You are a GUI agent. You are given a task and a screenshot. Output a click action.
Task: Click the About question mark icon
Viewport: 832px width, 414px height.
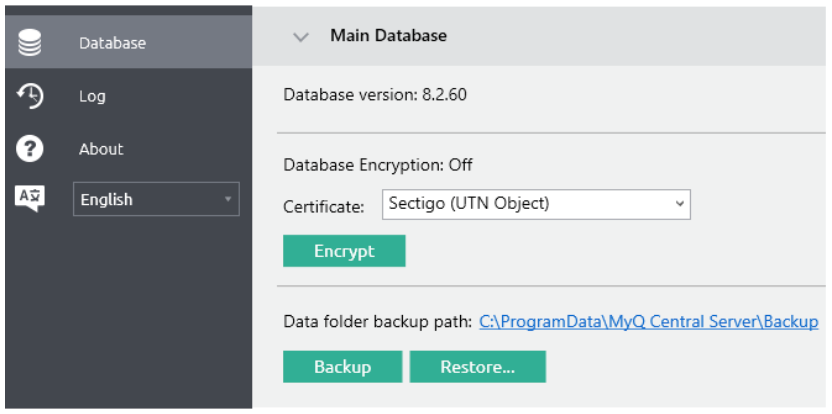coord(30,149)
